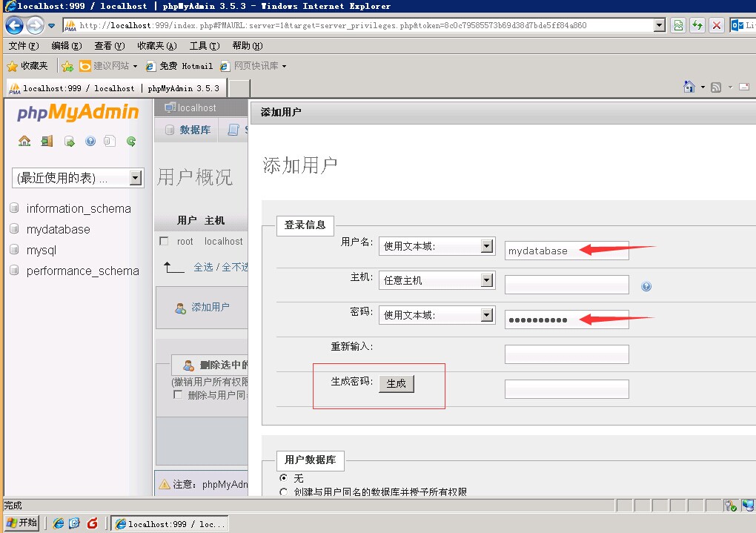Click the read mail envelope icon
Image resolution: width=756 pixels, height=533 pixels.
point(744,87)
